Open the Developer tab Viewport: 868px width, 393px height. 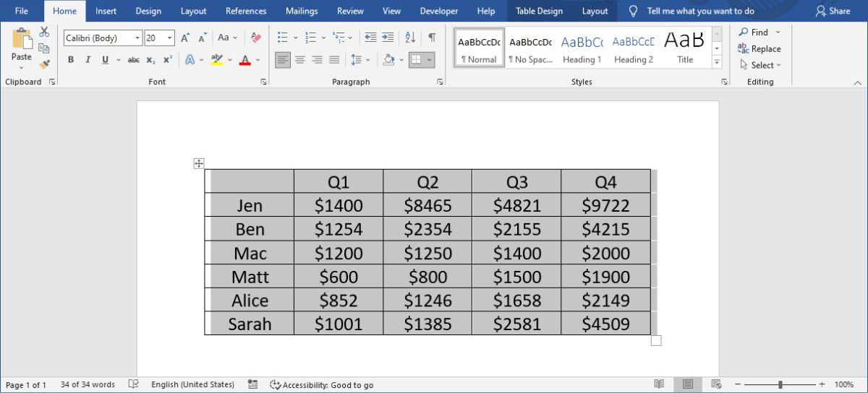point(439,11)
